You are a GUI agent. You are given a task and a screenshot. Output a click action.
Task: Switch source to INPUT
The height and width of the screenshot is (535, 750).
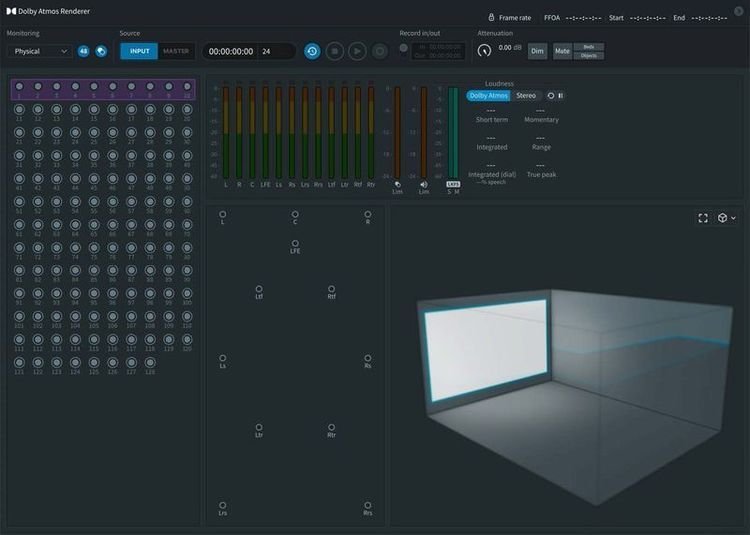click(139, 51)
